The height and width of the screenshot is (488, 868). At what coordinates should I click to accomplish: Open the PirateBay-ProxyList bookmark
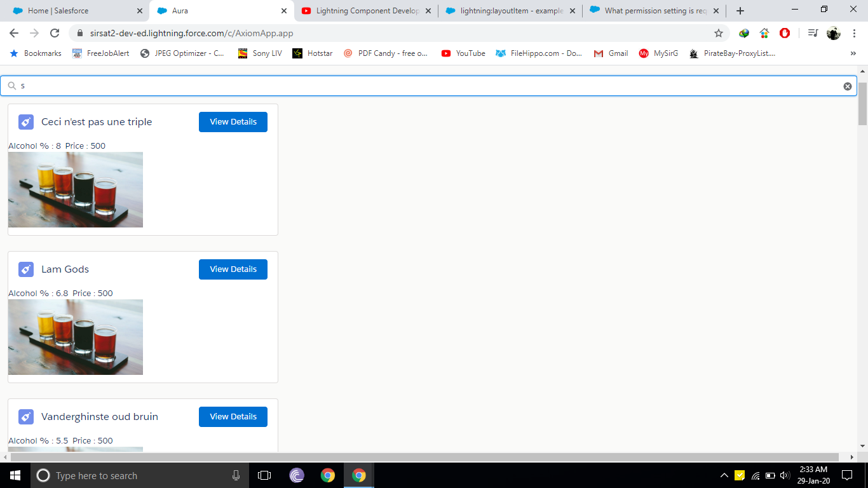pos(733,53)
